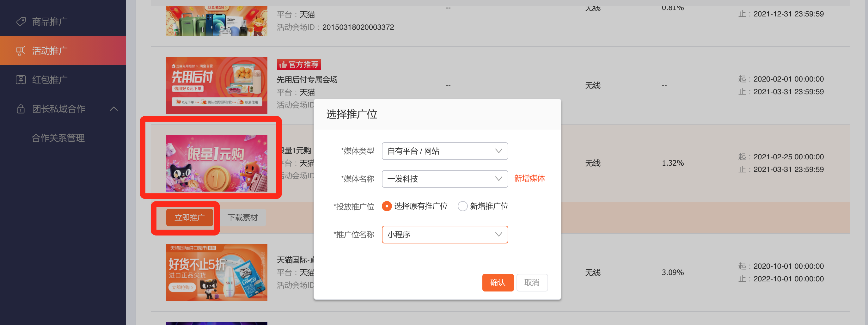Image resolution: width=868 pixels, height=325 pixels.
Task: Click the 新增媒体 link
Action: point(529,178)
